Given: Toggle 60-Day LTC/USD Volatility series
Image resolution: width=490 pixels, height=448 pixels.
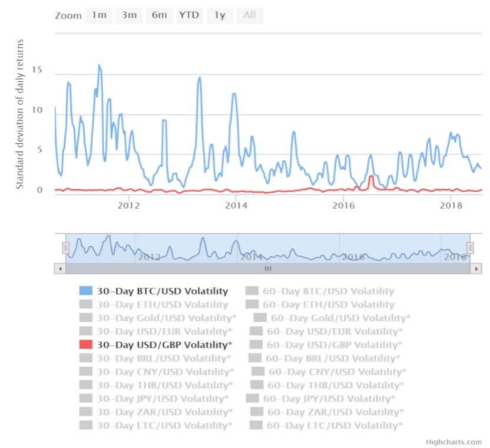Looking at the screenshot, I should 332,425.
